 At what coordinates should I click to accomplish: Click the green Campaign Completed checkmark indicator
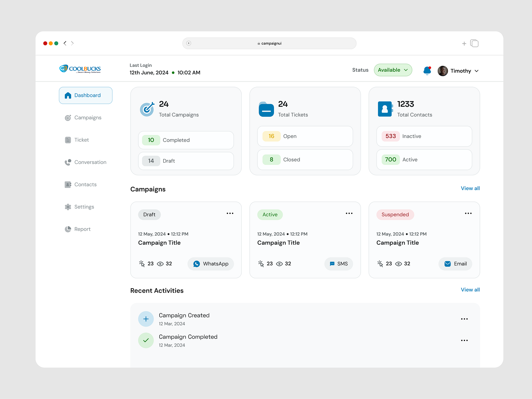146,340
